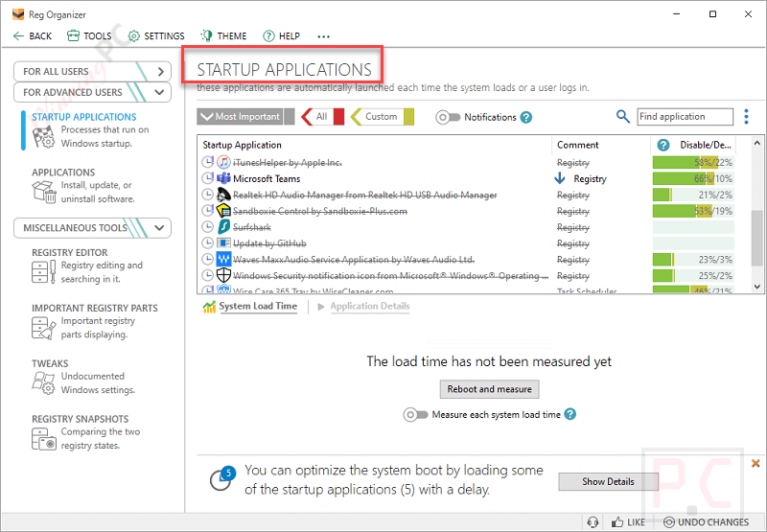
Task: Click the LIKE button in status bar
Action: [628, 522]
